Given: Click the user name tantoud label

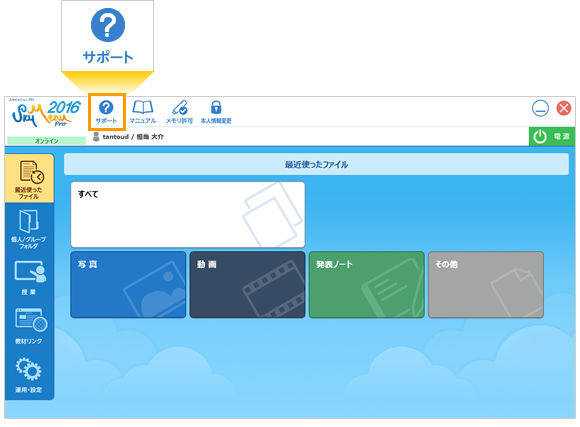Looking at the screenshot, I should [116, 137].
